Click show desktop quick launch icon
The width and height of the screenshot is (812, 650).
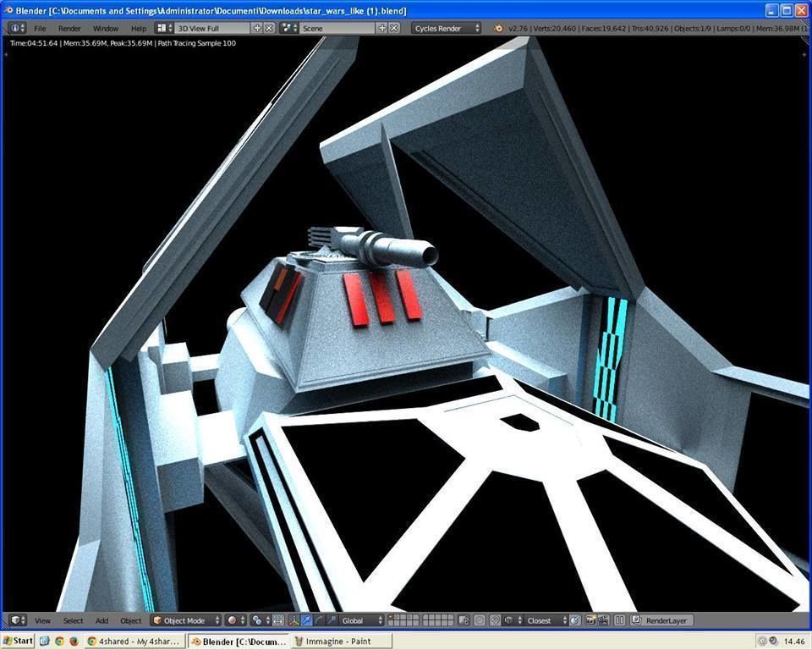coord(45,642)
